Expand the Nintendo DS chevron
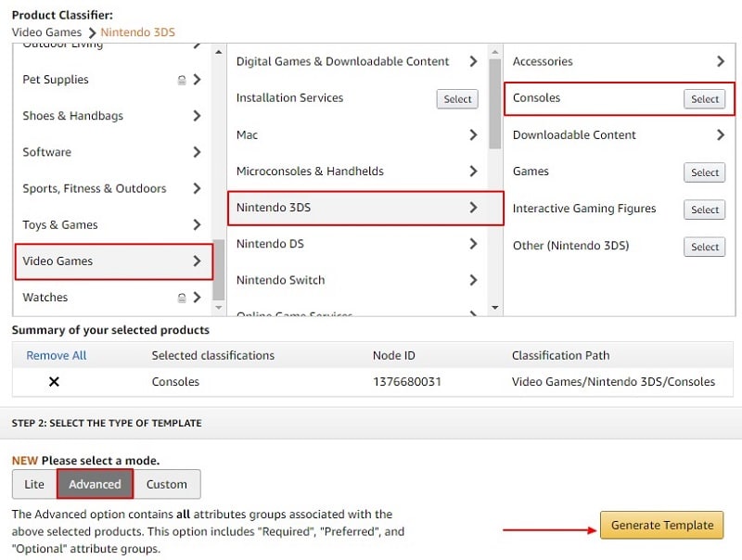 coord(473,244)
